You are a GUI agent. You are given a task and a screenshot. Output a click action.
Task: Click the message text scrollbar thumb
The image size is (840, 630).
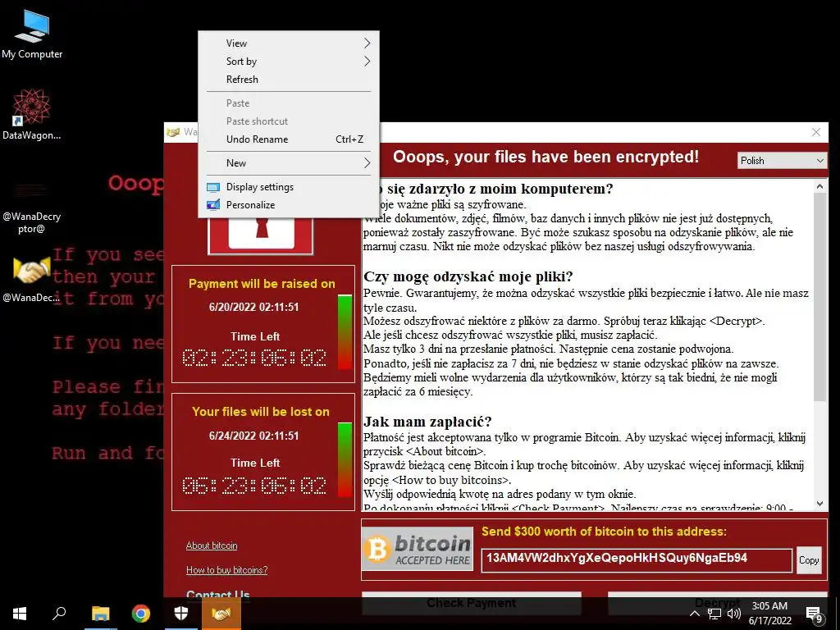819,296
